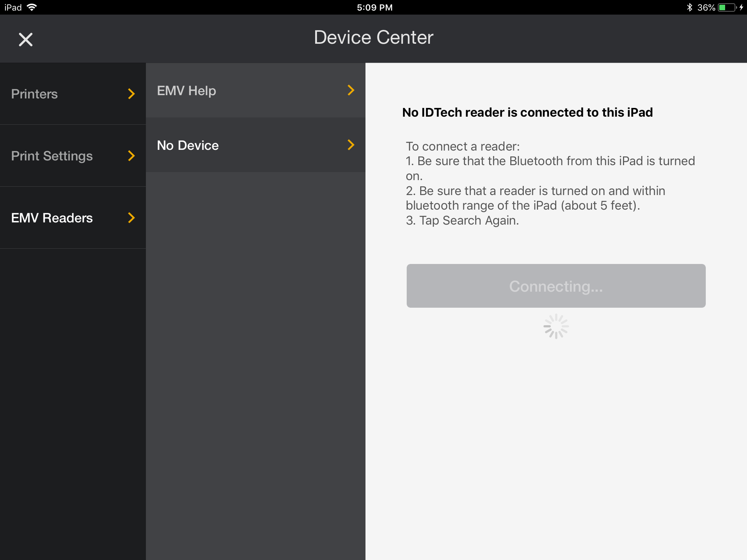Tap the Bluetooth icon in status bar

point(689,7)
